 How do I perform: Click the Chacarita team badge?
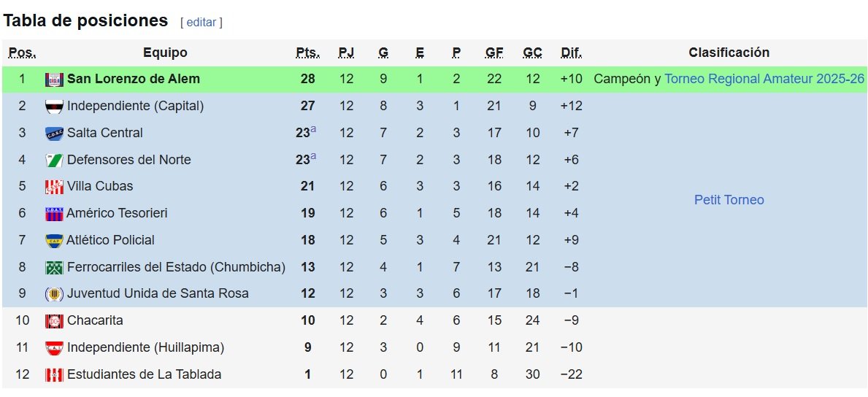coord(54,321)
